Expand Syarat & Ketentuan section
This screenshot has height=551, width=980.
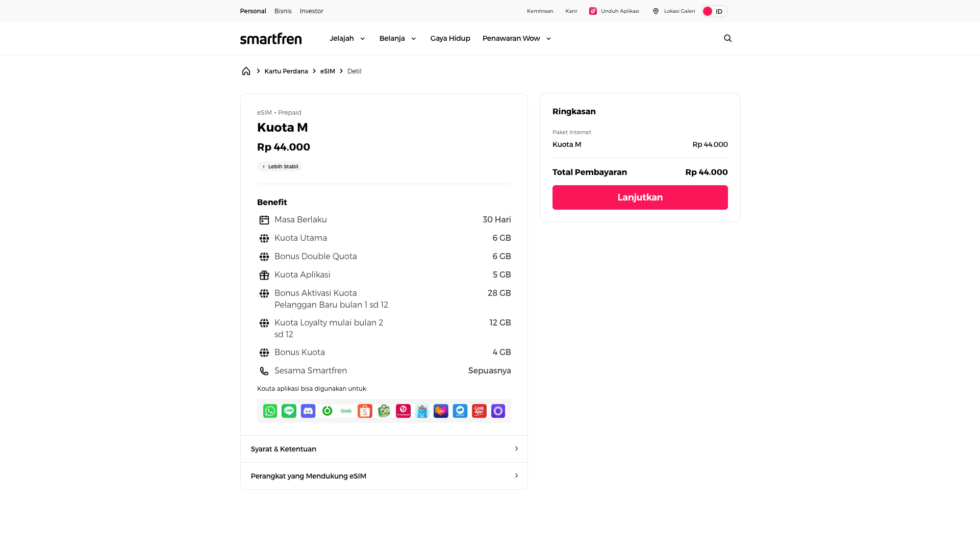pyautogui.click(x=384, y=449)
